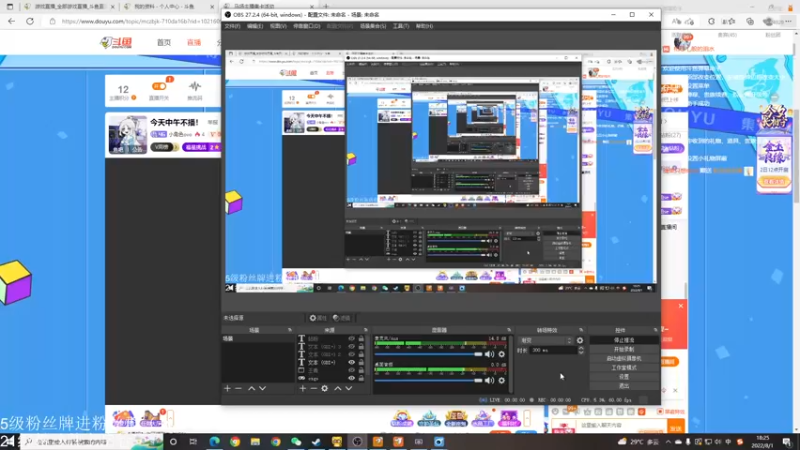
Task: Click the transition duration input field
Action: click(554, 351)
